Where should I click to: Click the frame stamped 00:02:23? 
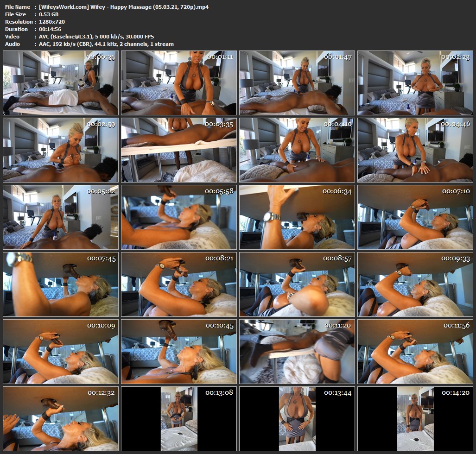click(x=415, y=83)
